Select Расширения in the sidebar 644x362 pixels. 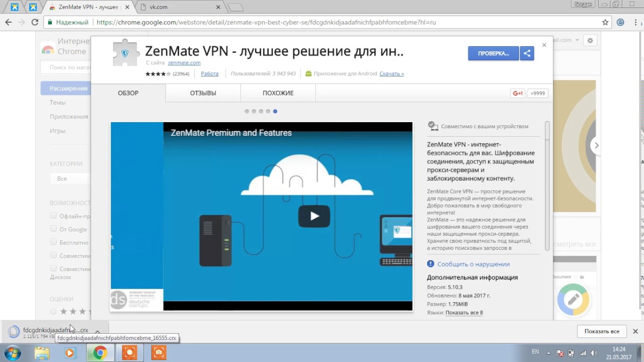(66, 88)
